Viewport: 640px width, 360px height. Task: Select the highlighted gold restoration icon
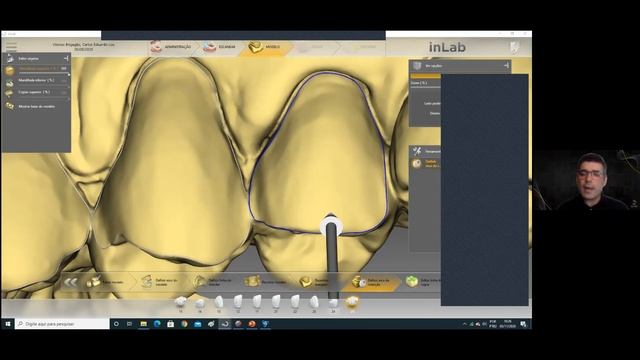pyautogui.click(x=352, y=302)
